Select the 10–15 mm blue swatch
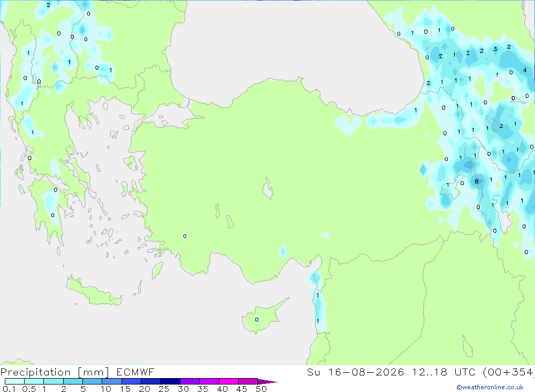 [112, 381]
